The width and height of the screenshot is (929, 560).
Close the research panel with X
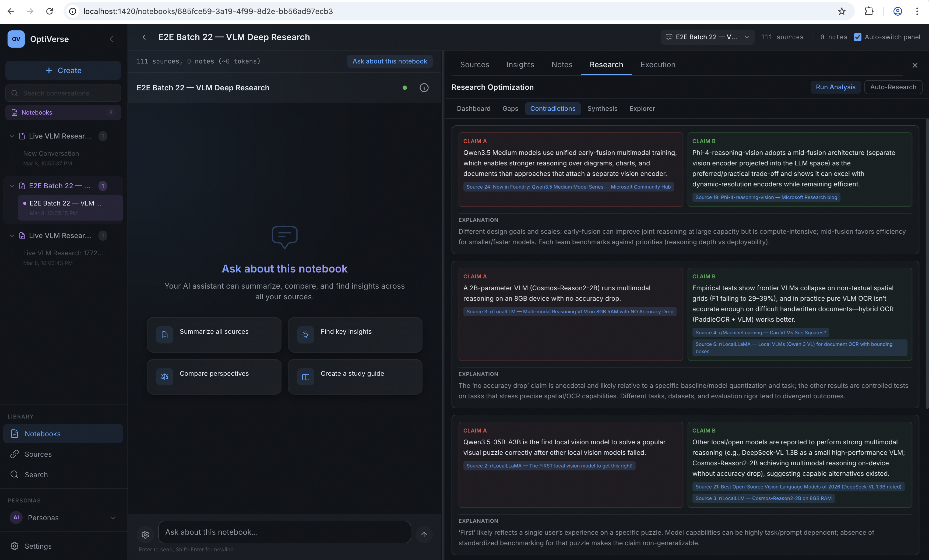click(915, 66)
